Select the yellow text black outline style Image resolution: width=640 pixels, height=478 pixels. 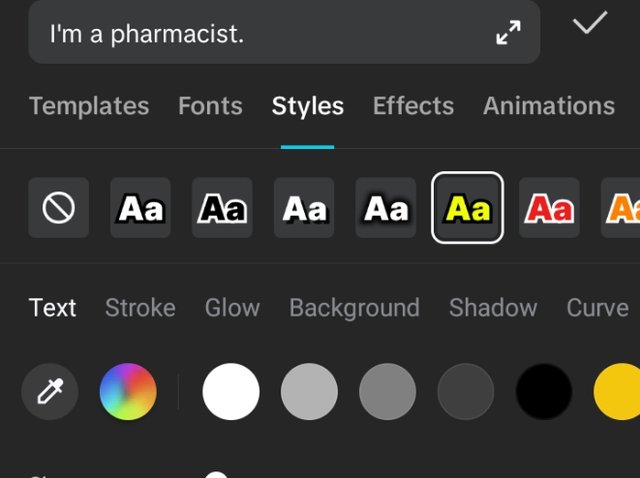click(x=467, y=208)
